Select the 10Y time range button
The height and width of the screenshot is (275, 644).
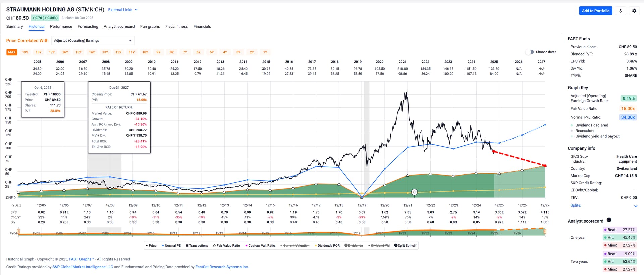tap(145, 52)
